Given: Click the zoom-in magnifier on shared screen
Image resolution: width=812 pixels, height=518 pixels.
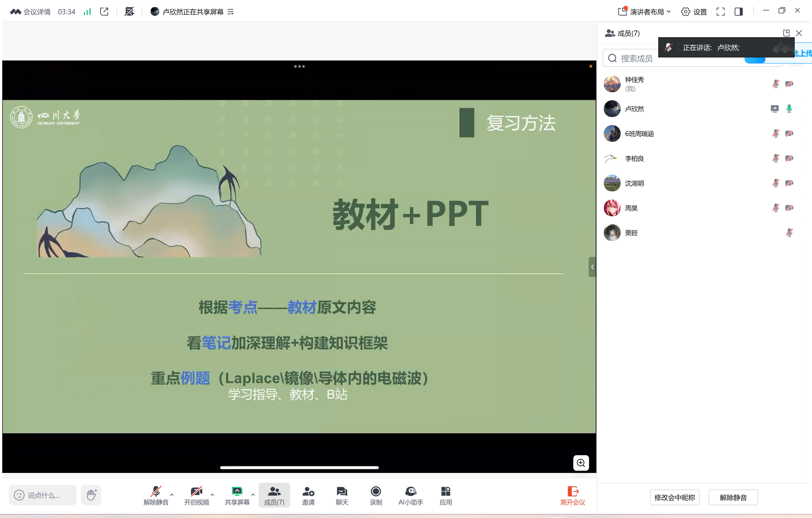Looking at the screenshot, I should (581, 463).
